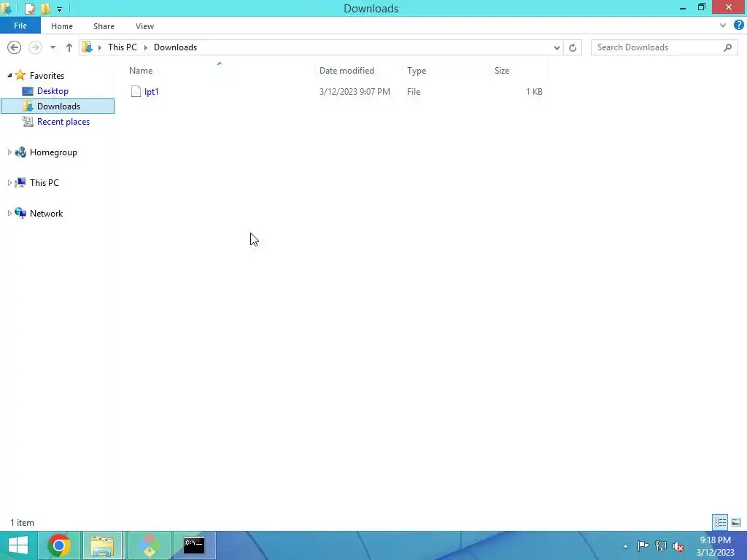Click the 1 KB size cell
The height and width of the screenshot is (560, 747).
point(534,91)
